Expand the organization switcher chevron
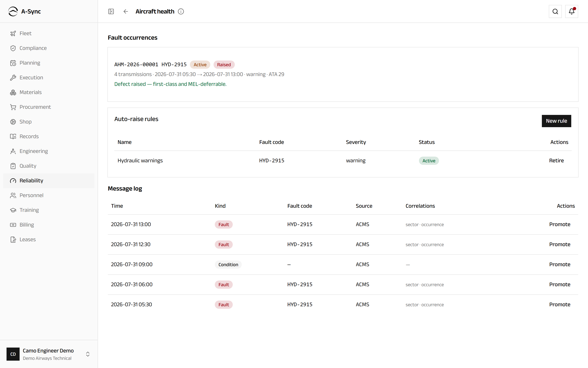Screen dimensions: 588x368 (88, 354)
